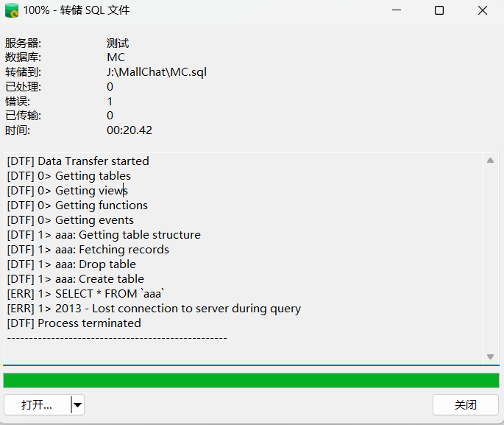Click the window title text 转储 SQL 文件

[95, 10]
